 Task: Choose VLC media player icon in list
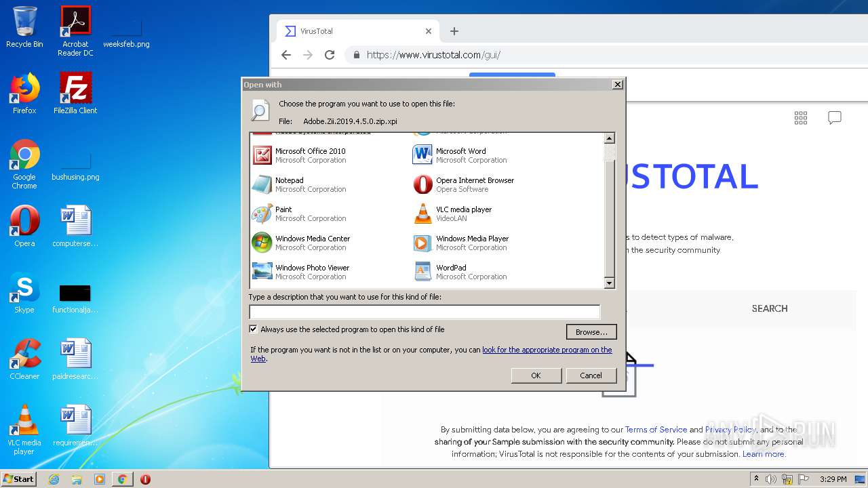tap(422, 213)
